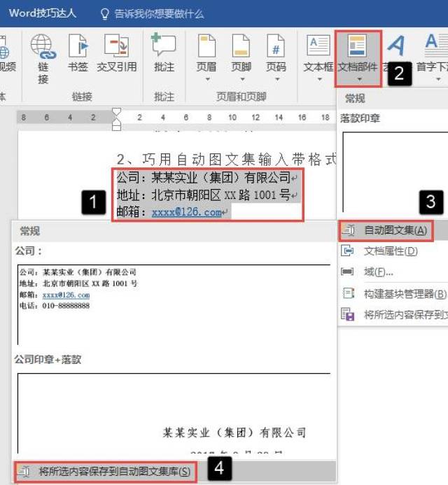
Task: Open 构建基块管理器(B) menu entry
Action: point(393,293)
